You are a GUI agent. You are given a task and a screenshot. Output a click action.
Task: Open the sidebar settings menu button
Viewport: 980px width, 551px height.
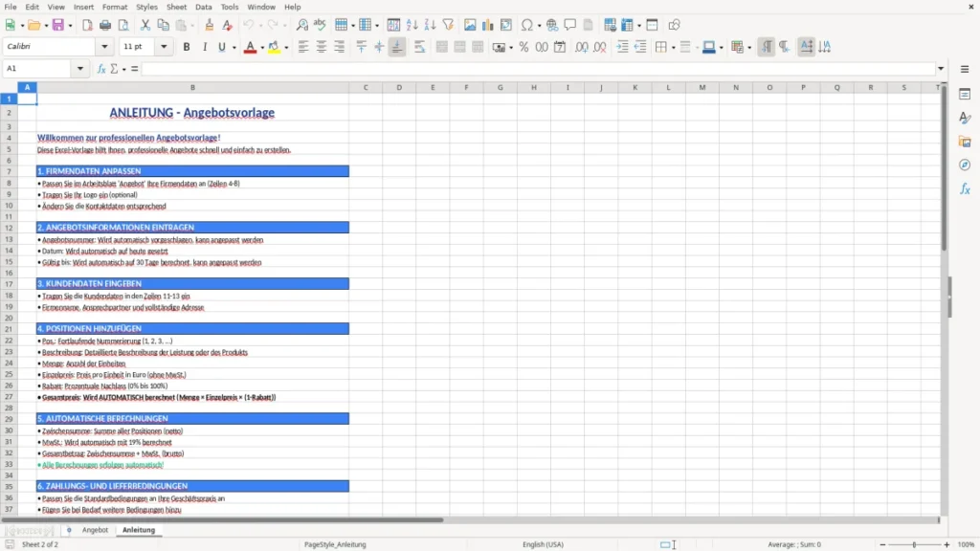[x=965, y=69]
